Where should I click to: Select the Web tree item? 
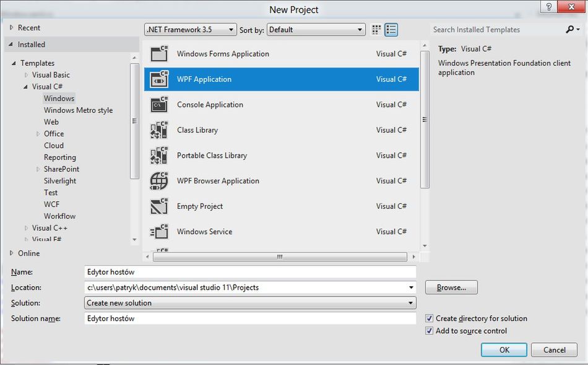click(x=51, y=122)
